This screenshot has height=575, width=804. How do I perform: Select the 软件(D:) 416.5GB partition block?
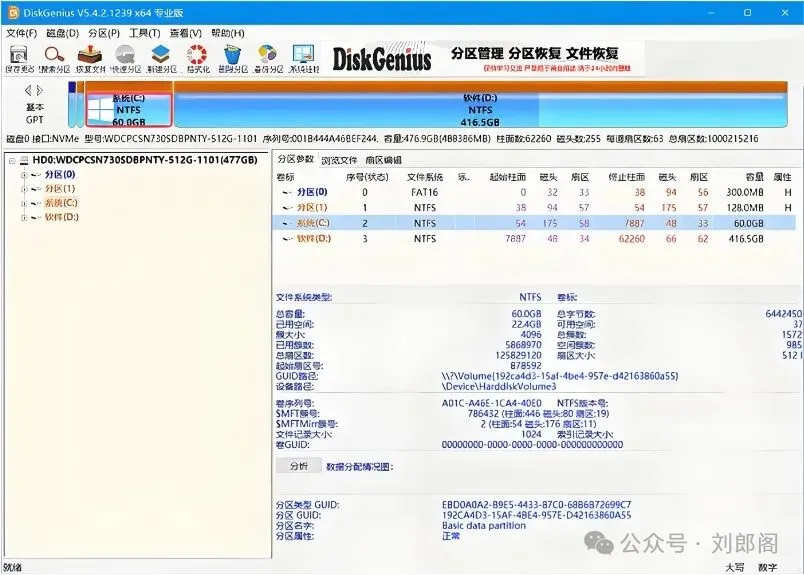[x=480, y=105]
